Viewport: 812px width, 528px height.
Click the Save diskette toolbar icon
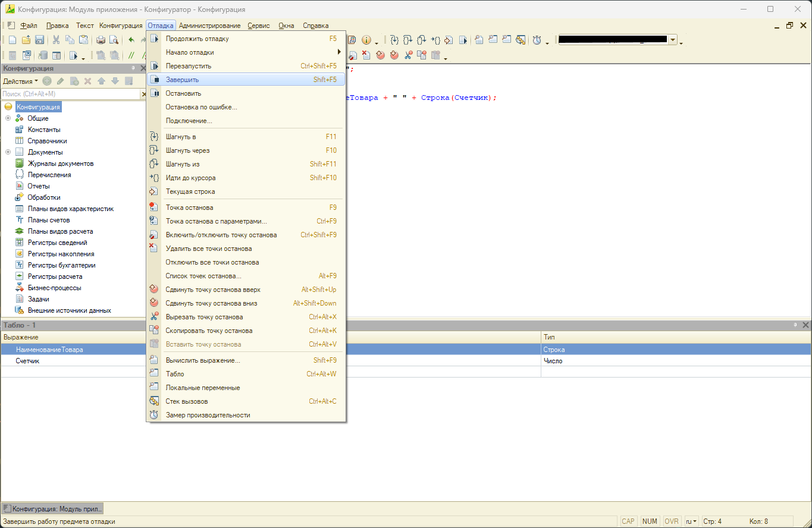39,40
